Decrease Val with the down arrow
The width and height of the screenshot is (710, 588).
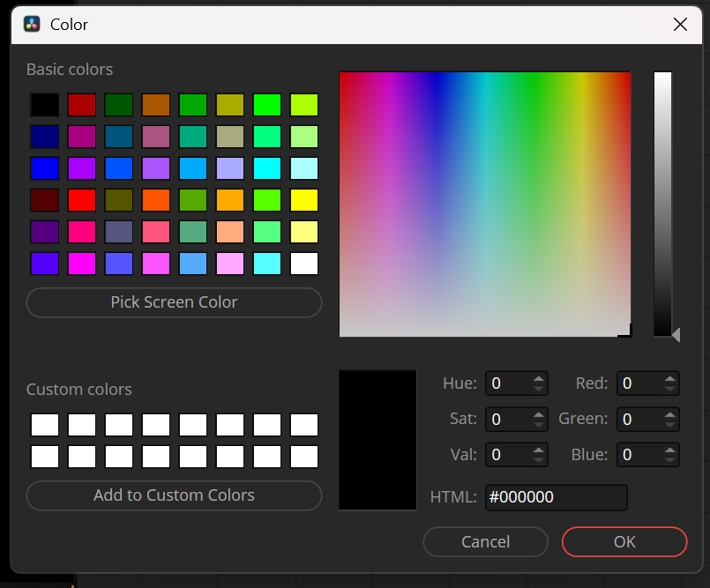click(x=538, y=460)
